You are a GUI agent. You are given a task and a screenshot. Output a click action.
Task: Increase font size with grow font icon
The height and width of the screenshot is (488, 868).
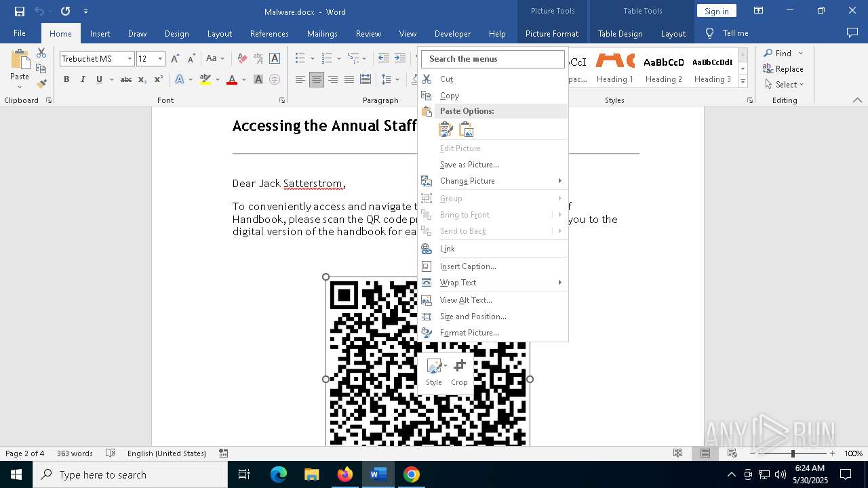pyautogui.click(x=175, y=59)
